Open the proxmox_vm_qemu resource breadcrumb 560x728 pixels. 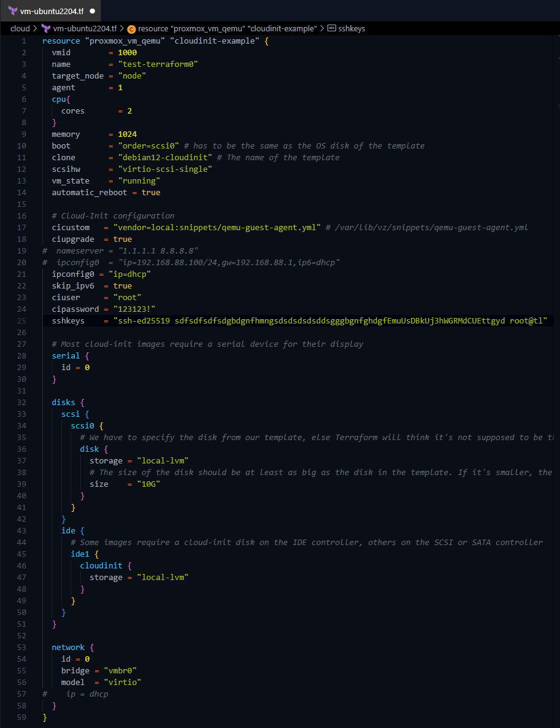[227, 28]
